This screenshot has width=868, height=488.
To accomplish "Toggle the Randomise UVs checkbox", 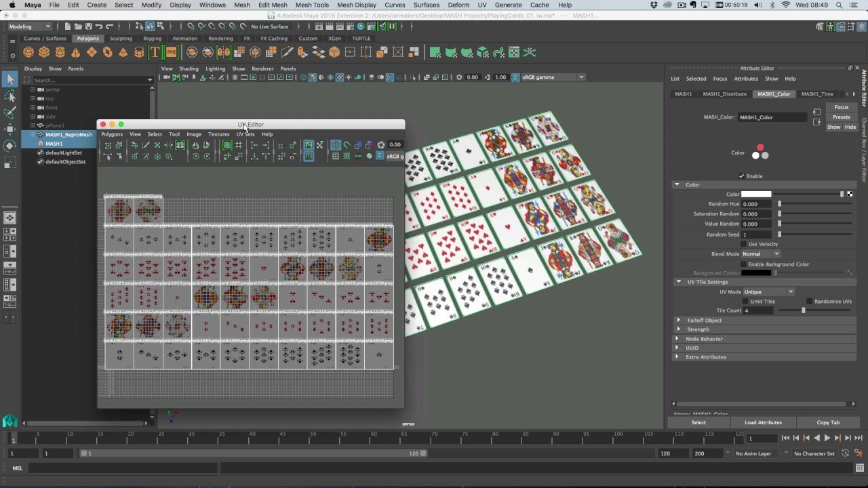I will coord(809,302).
